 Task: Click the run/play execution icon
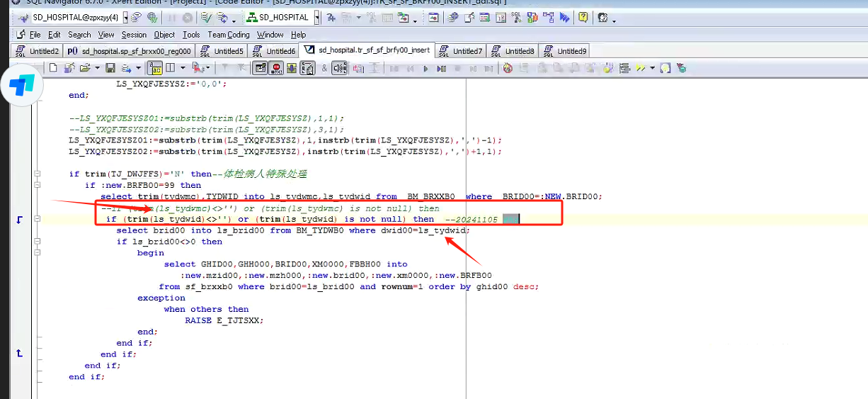click(426, 68)
